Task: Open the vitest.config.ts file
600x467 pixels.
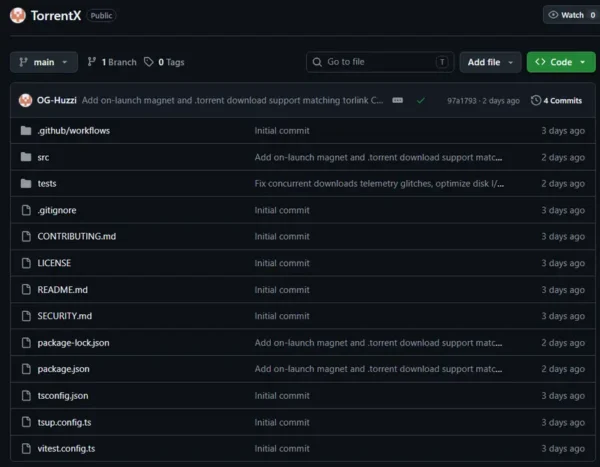Action: (x=66, y=449)
